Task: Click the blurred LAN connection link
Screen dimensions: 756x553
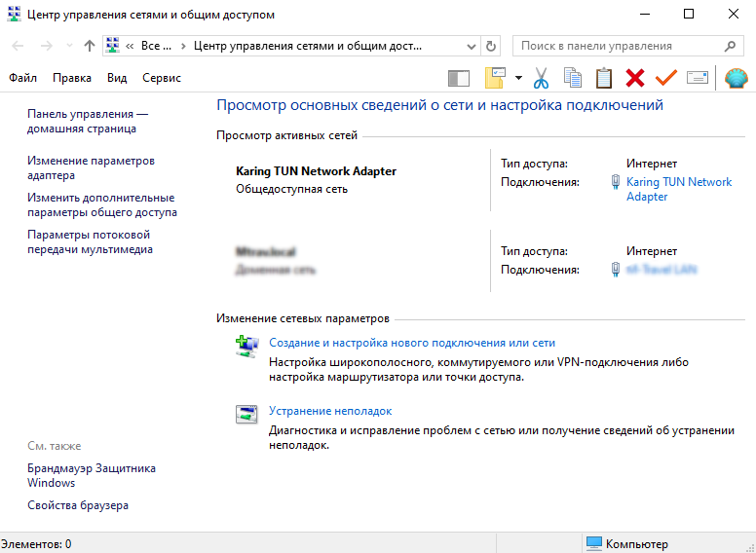Action: click(x=661, y=270)
